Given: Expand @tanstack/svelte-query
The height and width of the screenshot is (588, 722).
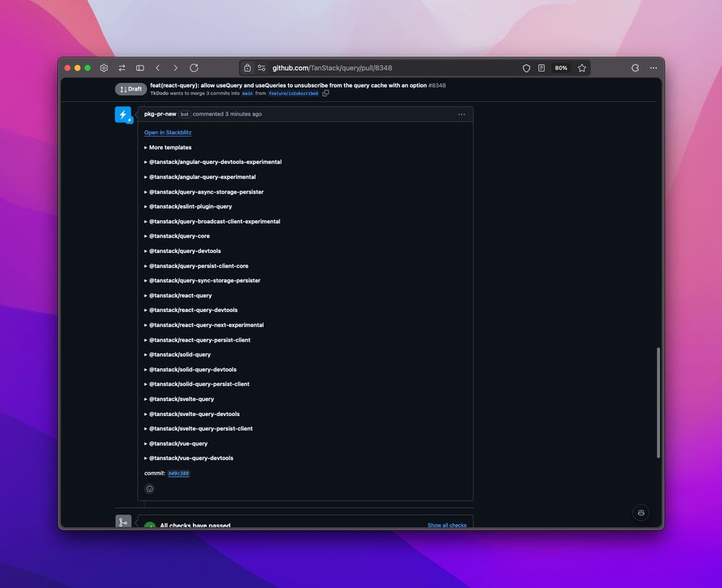Looking at the screenshot, I should pyautogui.click(x=179, y=399).
